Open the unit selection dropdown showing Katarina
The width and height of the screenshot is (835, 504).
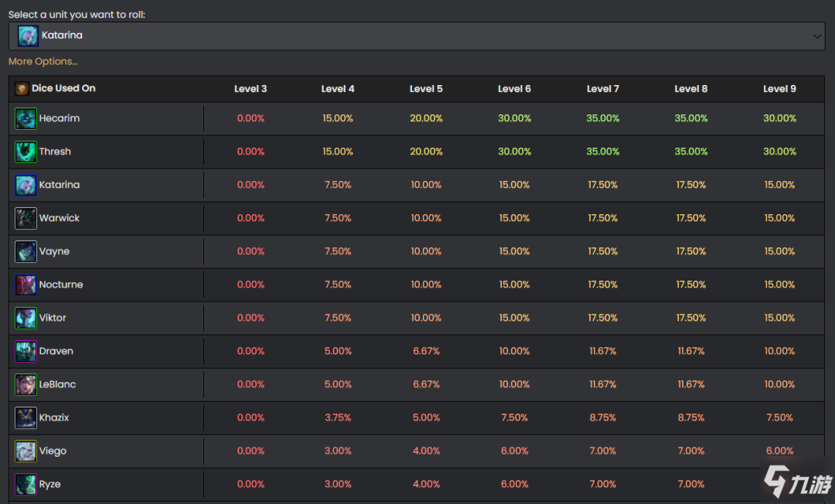[x=416, y=36]
